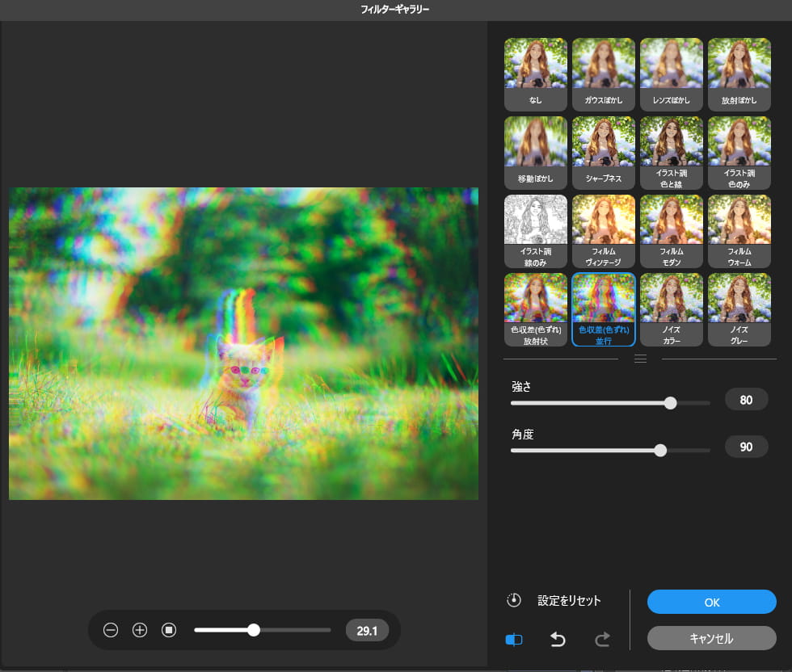The width and height of the screenshot is (792, 672).
Task: Click the zoom in plus icon
Action: click(x=140, y=630)
